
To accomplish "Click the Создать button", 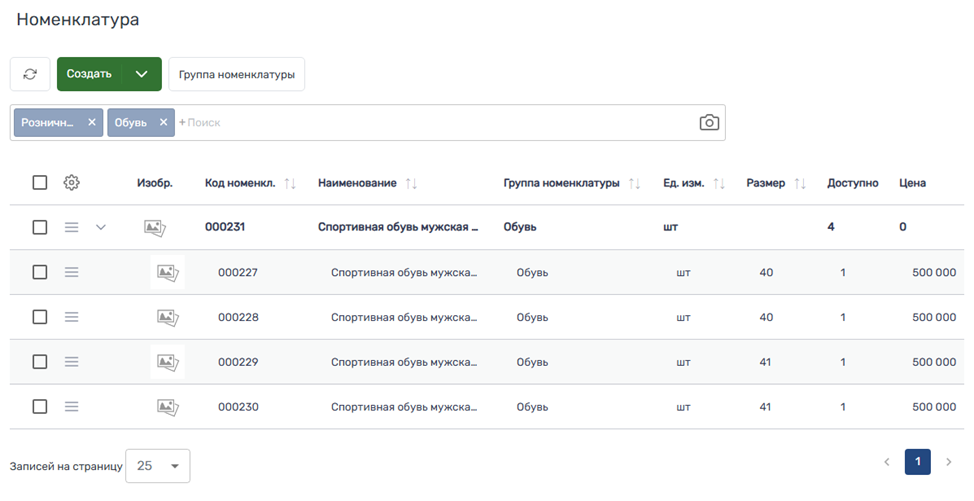I will [90, 74].
